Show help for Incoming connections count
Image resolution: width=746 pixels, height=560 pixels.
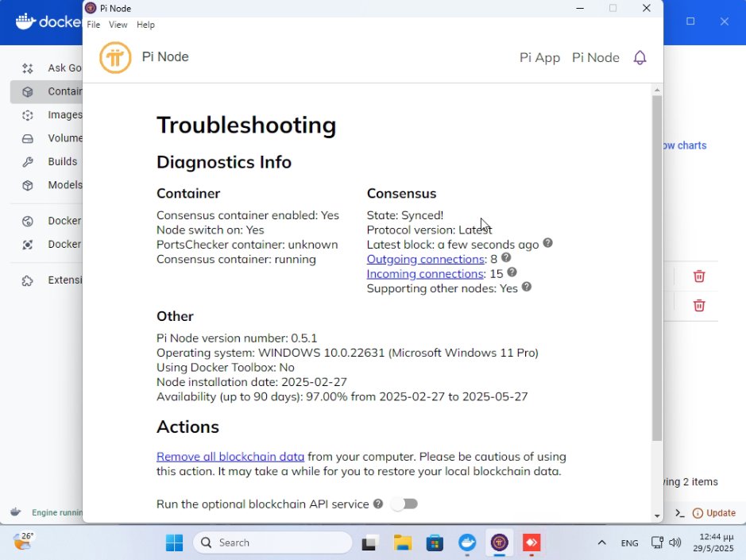[x=512, y=272]
